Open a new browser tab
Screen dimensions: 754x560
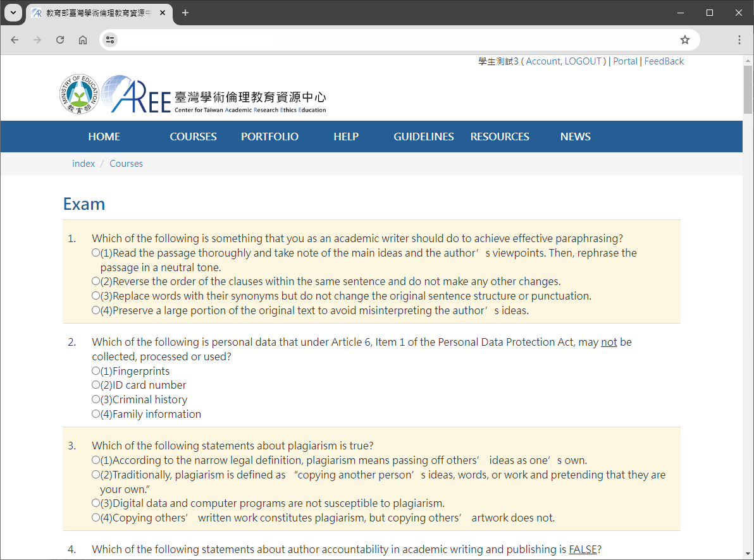pyautogui.click(x=185, y=13)
